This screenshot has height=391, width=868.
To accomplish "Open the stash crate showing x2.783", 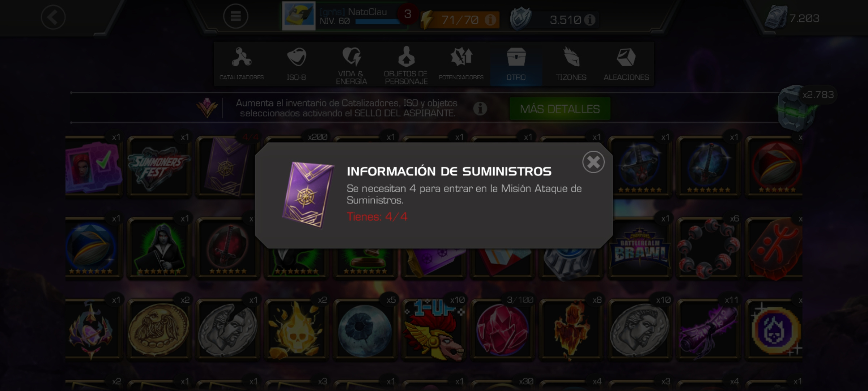I will pos(797,109).
